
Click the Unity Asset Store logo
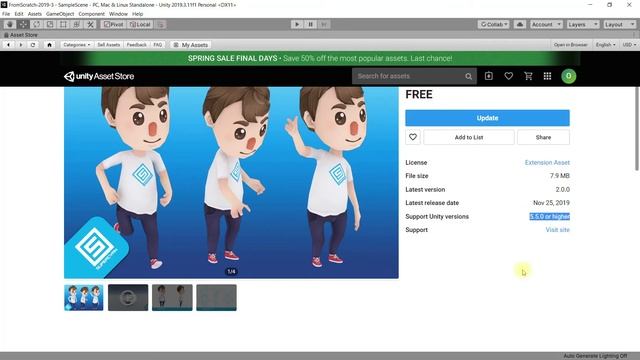coord(99,76)
